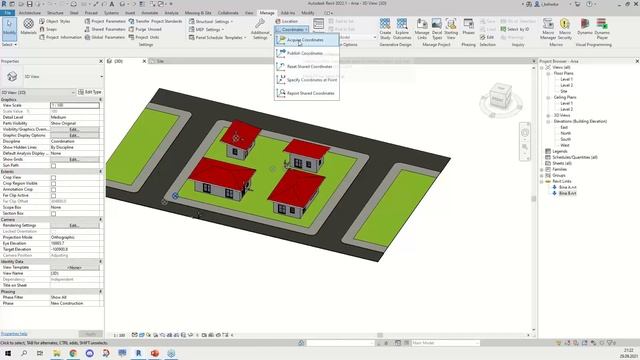Toggle the Crop View checkbox
This screenshot has height=360, width=640.
pos(53,178)
